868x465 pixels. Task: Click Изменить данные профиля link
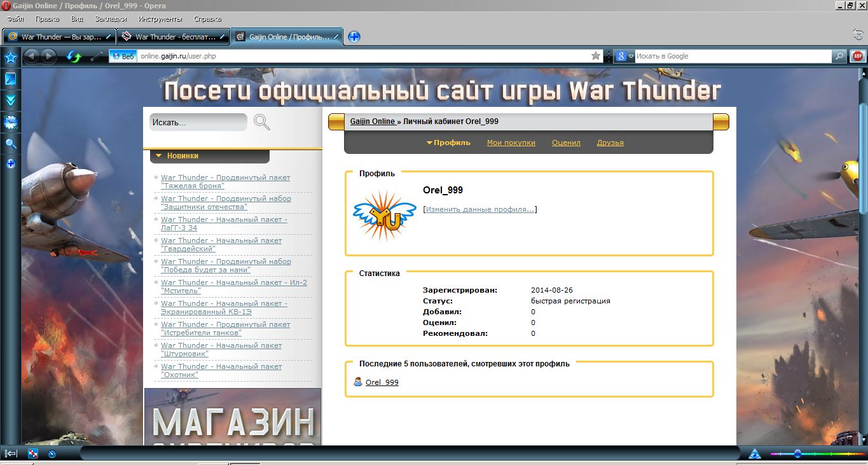(x=480, y=209)
